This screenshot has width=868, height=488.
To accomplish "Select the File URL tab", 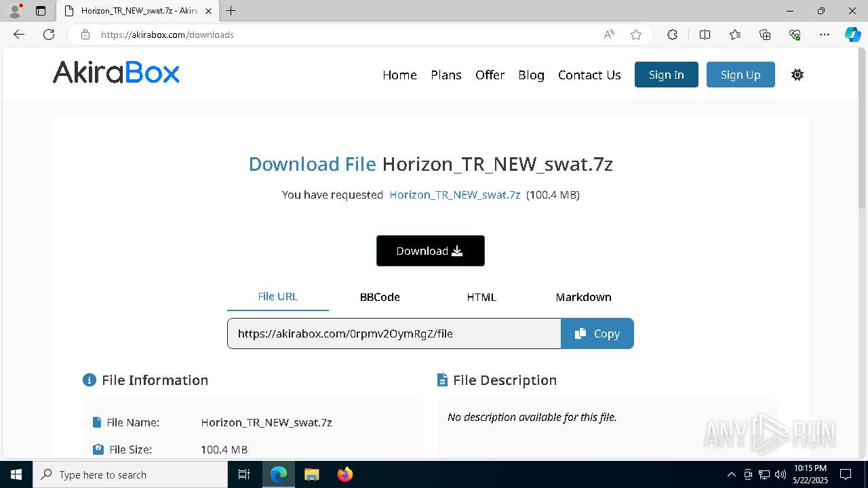I will (278, 297).
